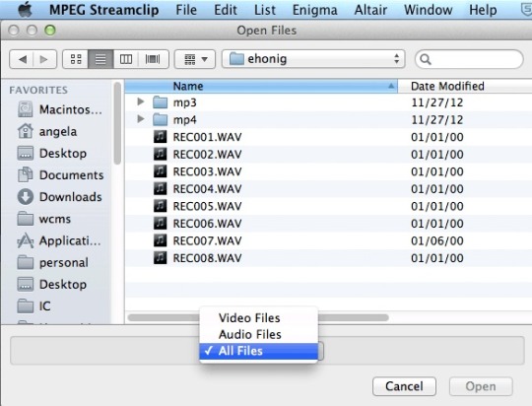
Task: Open the File menu
Action: click(x=186, y=10)
